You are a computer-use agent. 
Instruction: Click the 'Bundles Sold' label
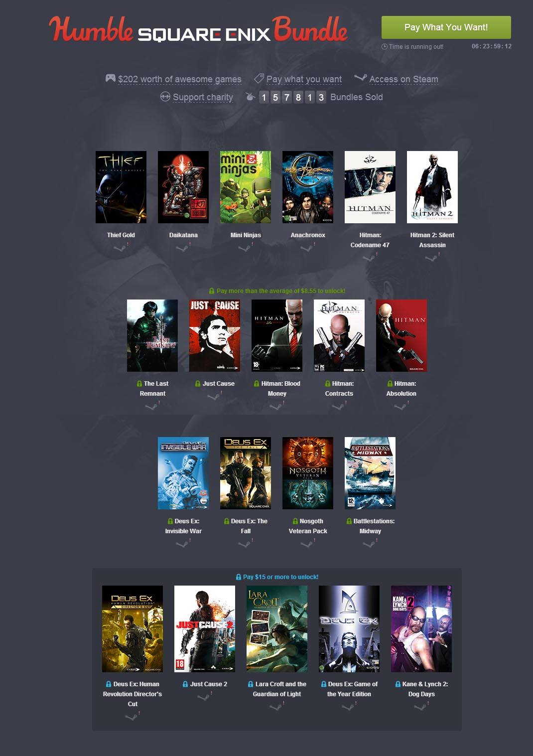pyautogui.click(x=357, y=97)
